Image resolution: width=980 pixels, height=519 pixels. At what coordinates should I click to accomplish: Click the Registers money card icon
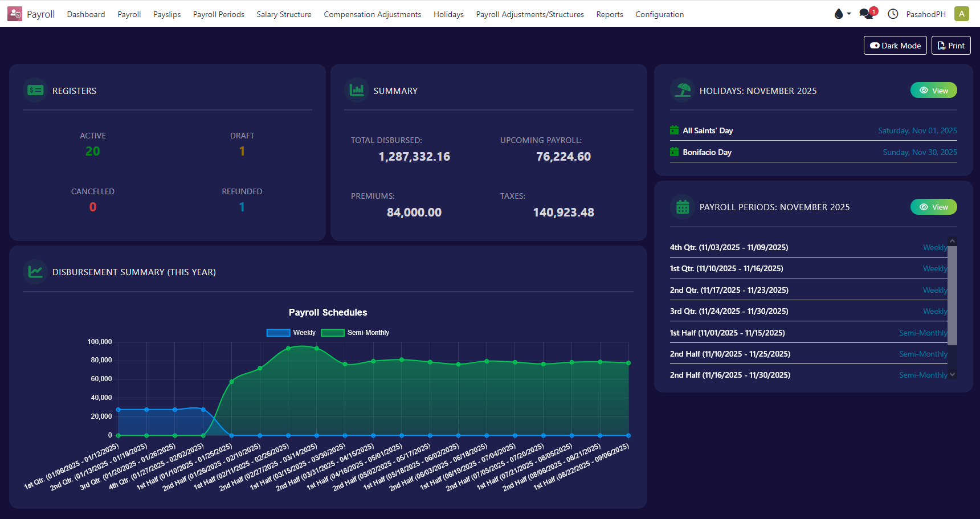(35, 90)
